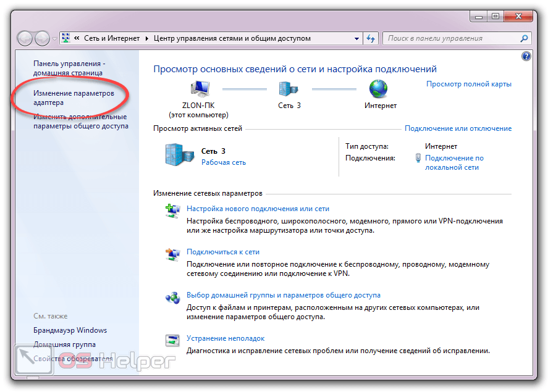This screenshot has width=548, height=392.
Task: Minimize the control panel window
Action: (479, 17)
